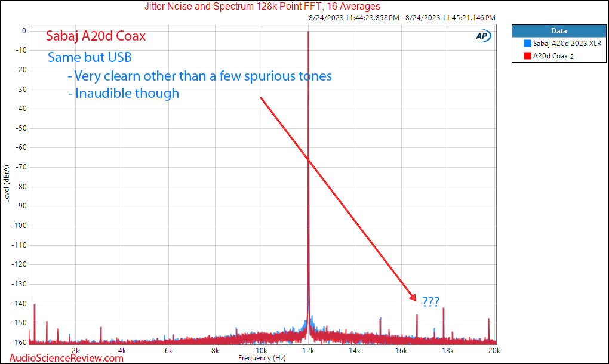The width and height of the screenshot is (609, 364).
Task: Click the "Sabaj A20d Coax" red heading
Action: click(96, 36)
